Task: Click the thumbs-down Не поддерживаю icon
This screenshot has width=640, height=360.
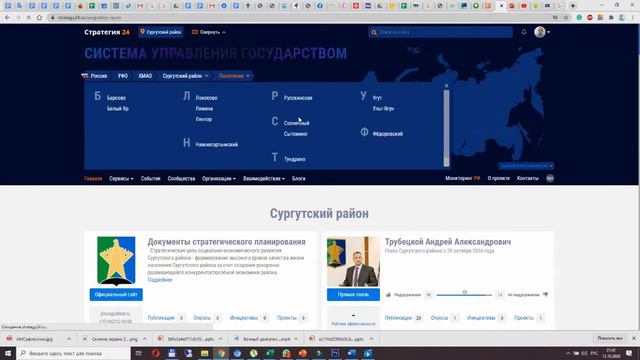Action: point(546,295)
